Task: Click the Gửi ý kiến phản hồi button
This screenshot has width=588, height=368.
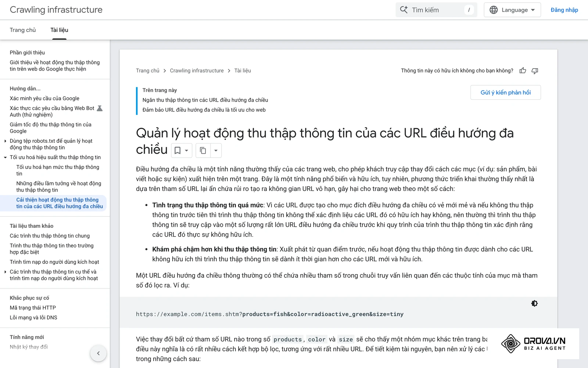Action: tap(505, 92)
